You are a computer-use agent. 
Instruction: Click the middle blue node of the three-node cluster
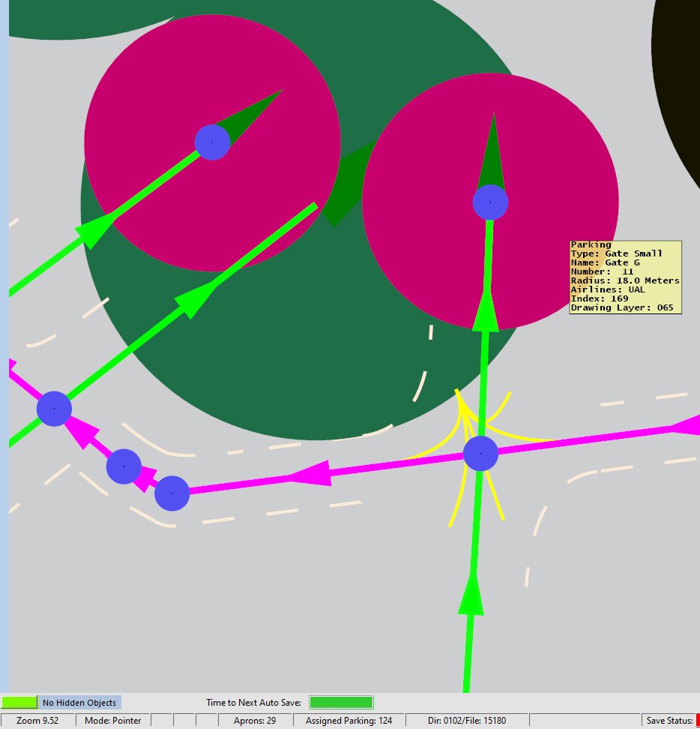tap(124, 466)
